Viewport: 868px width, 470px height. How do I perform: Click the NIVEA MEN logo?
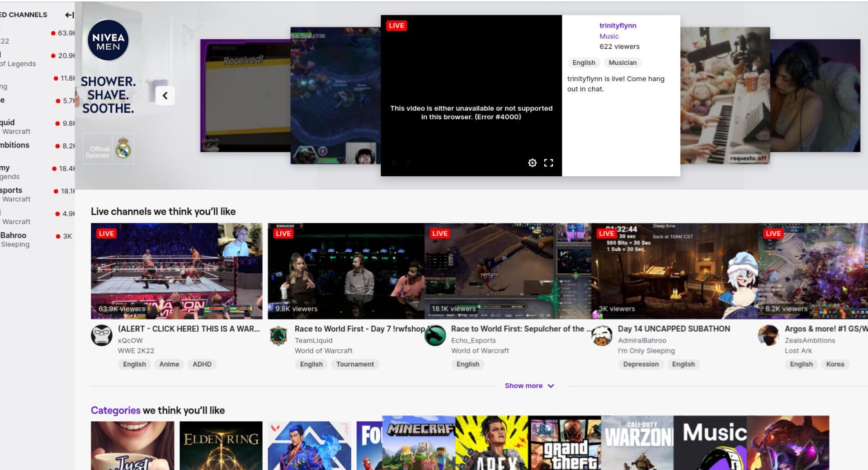coord(108,41)
